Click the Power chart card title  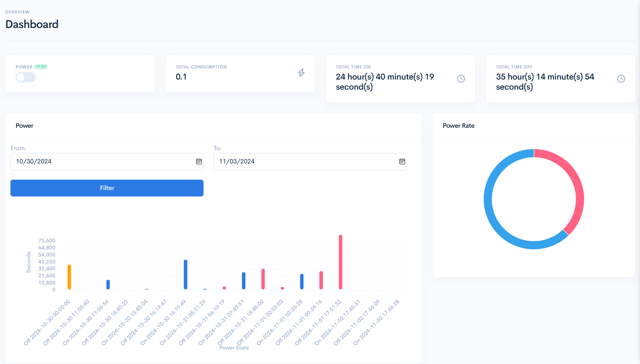(24, 126)
